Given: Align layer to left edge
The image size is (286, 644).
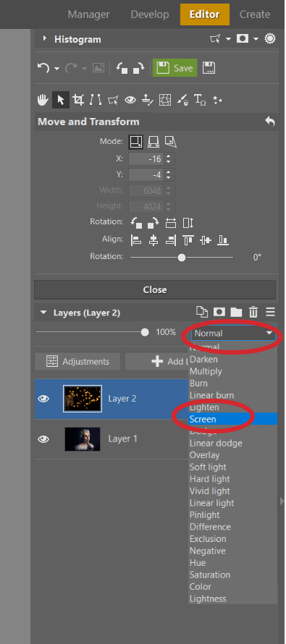Looking at the screenshot, I should 136,240.
